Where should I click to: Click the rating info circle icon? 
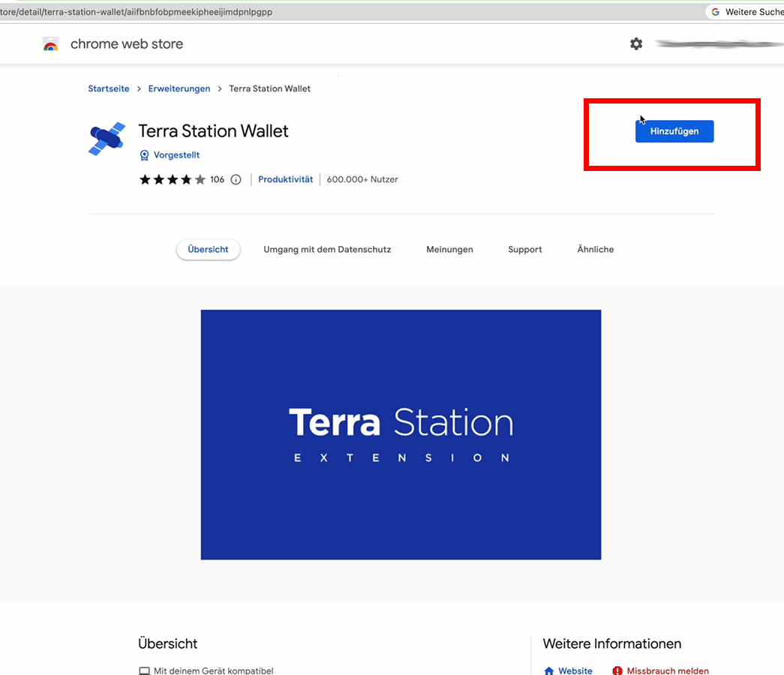tap(236, 179)
